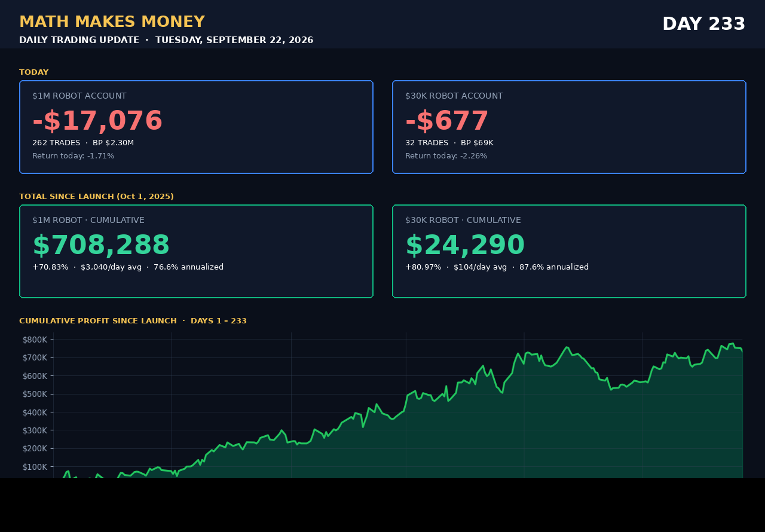This screenshot has height=532, width=765.
Task: Click the "TOTAL SINCE LAUNCH (Oct 1, 2025)" heading
Action: 96,197
